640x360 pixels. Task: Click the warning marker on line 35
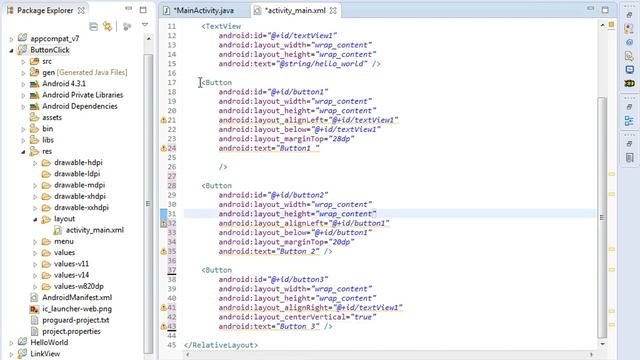[163, 252]
